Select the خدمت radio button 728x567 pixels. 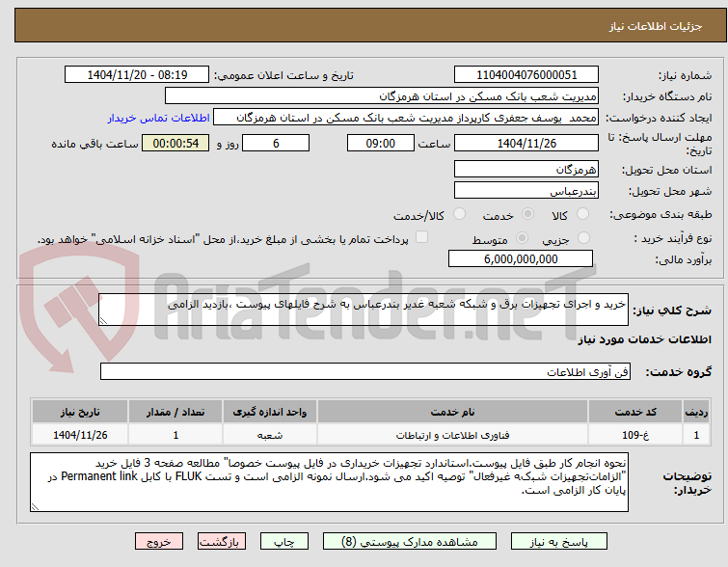[x=527, y=214]
